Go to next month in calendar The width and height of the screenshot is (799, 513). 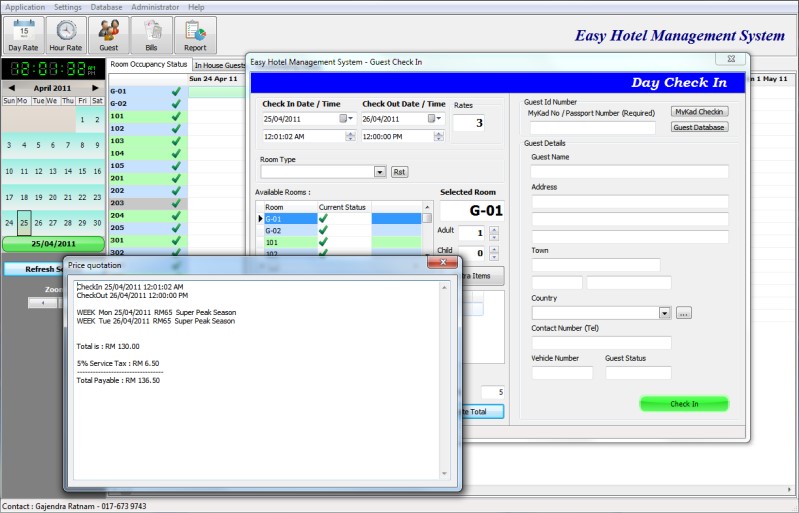pyautogui.click(x=95, y=88)
